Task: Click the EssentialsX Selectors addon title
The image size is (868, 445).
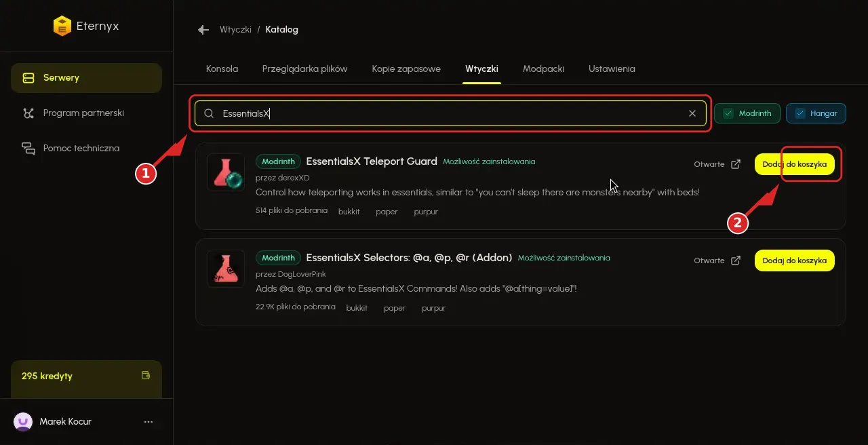Action: [410, 258]
